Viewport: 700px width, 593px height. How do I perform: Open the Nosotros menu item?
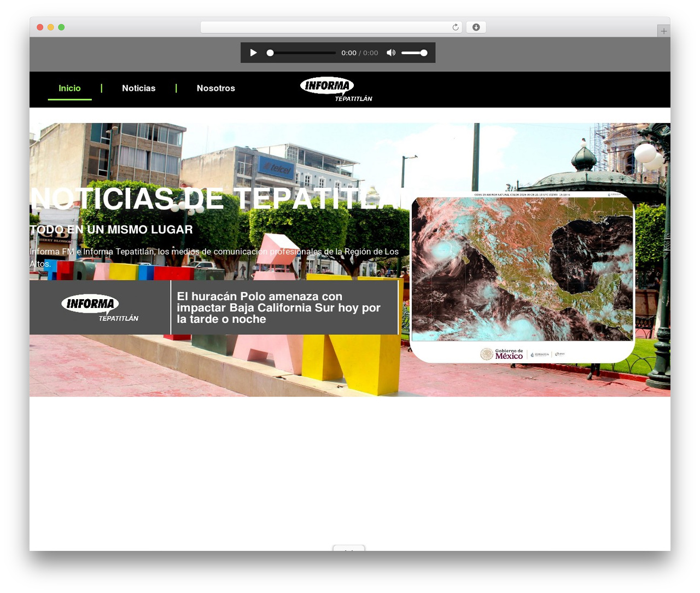pyautogui.click(x=216, y=88)
